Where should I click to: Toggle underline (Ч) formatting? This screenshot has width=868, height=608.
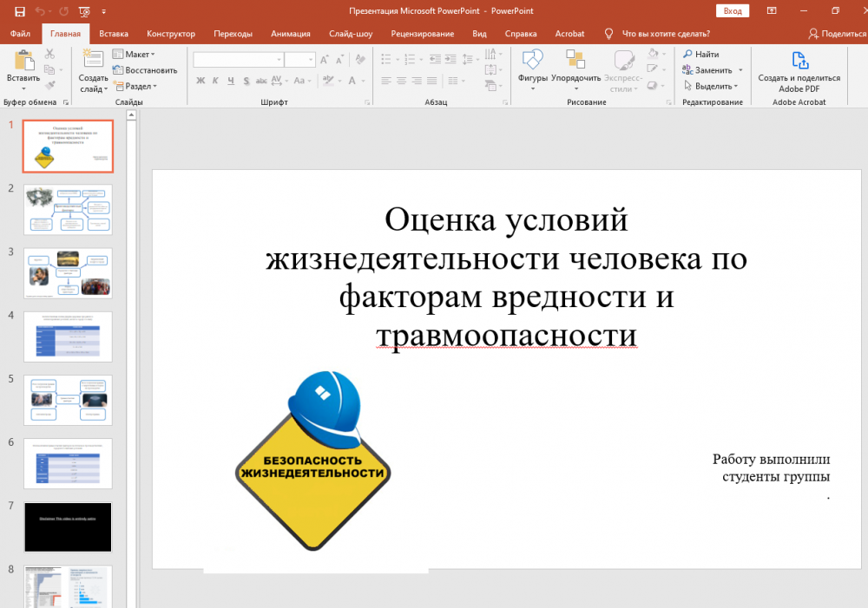(231, 81)
